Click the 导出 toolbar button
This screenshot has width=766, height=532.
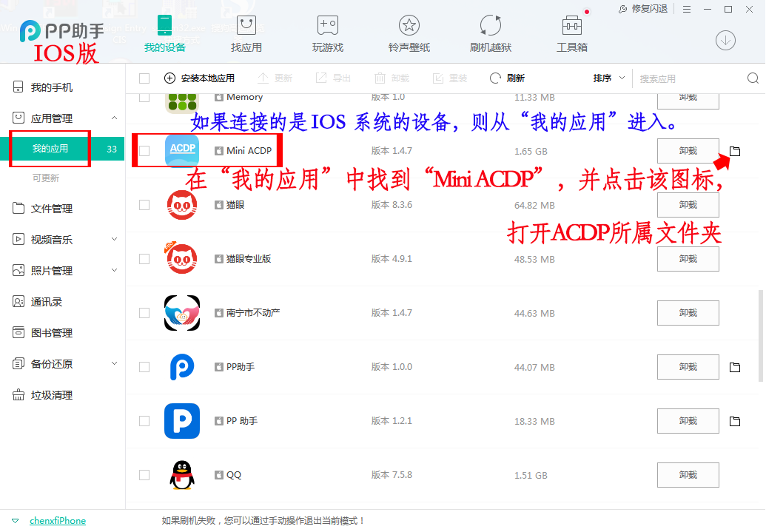(333, 78)
